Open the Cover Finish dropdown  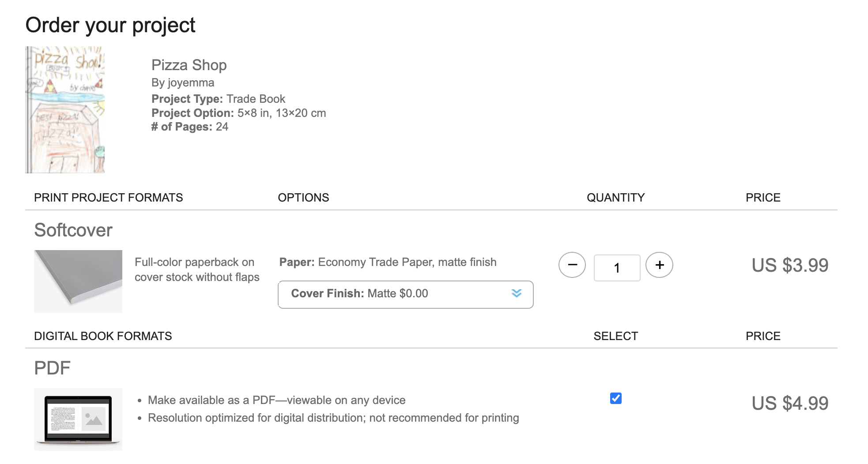[x=405, y=294]
